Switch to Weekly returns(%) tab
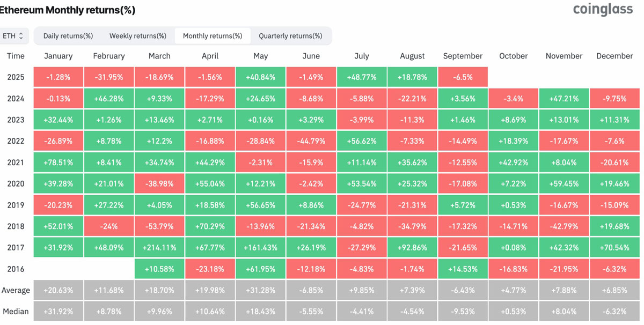 click(x=137, y=36)
